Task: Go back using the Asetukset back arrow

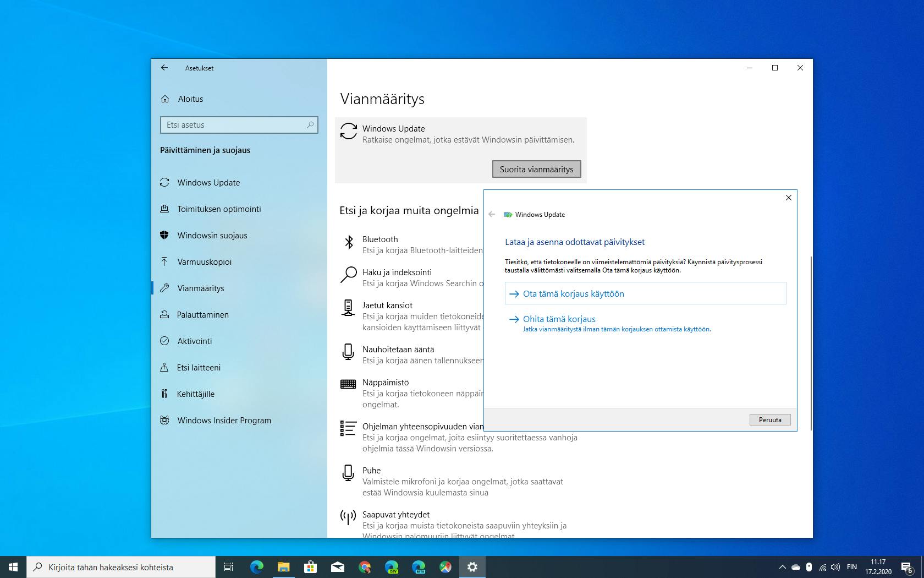Action: click(164, 68)
